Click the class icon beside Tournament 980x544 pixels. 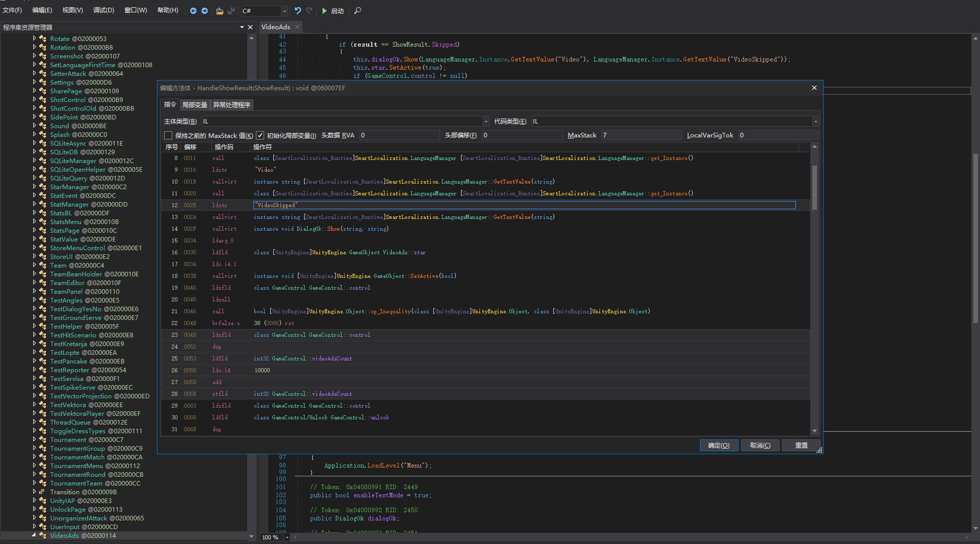(43, 439)
